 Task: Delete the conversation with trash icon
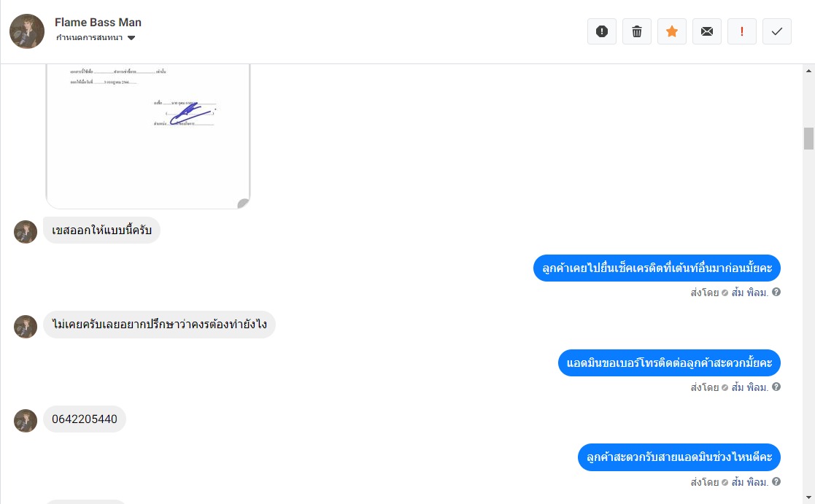(x=637, y=31)
